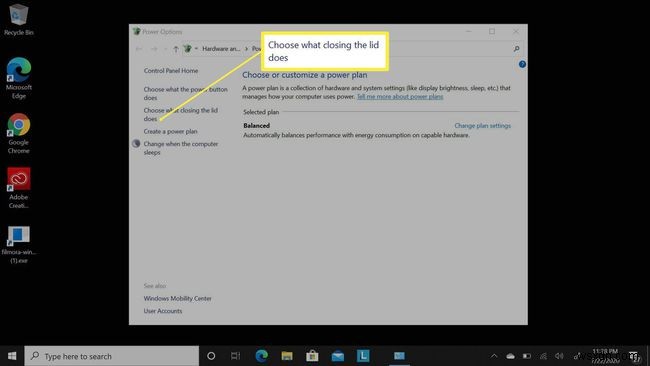
Task: Open the Hardware an... breadcrumb
Action: coord(221,48)
